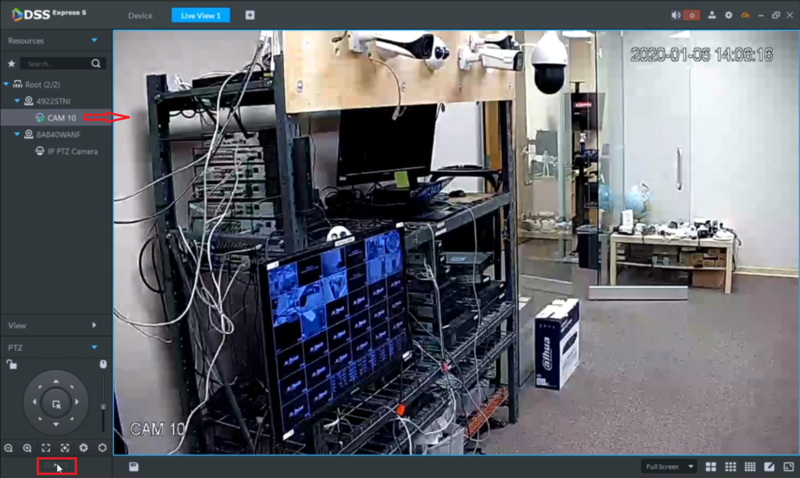Image resolution: width=800 pixels, height=478 pixels.
Task: Move PTZ up with the up arrow
Action: (56, 381)
